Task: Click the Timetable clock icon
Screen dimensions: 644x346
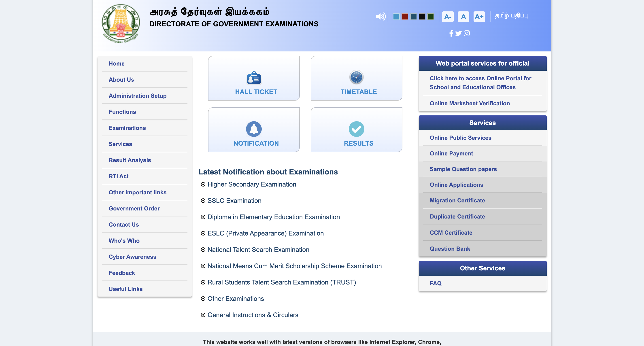Action: [x=356, y=77]
